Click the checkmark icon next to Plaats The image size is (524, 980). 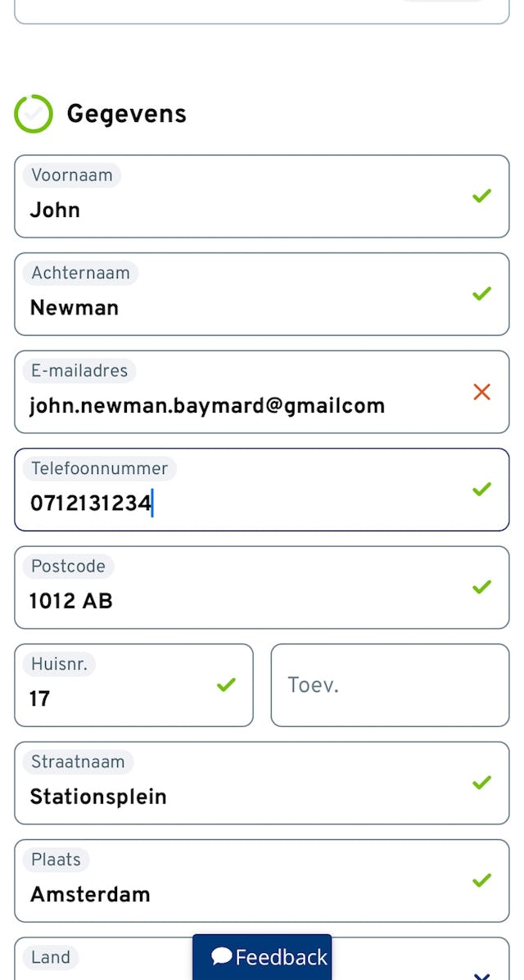pos(481,880)
